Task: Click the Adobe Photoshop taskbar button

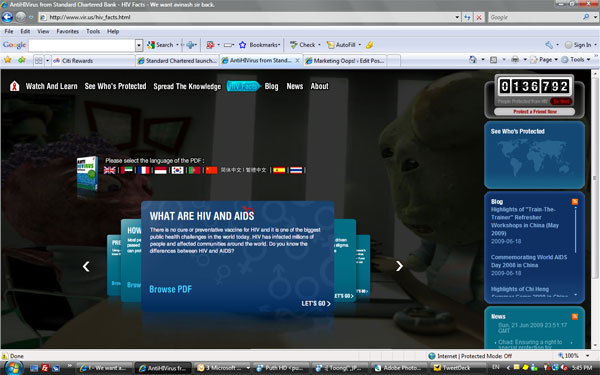Action: pyautogui.click(x=399, y=368)
